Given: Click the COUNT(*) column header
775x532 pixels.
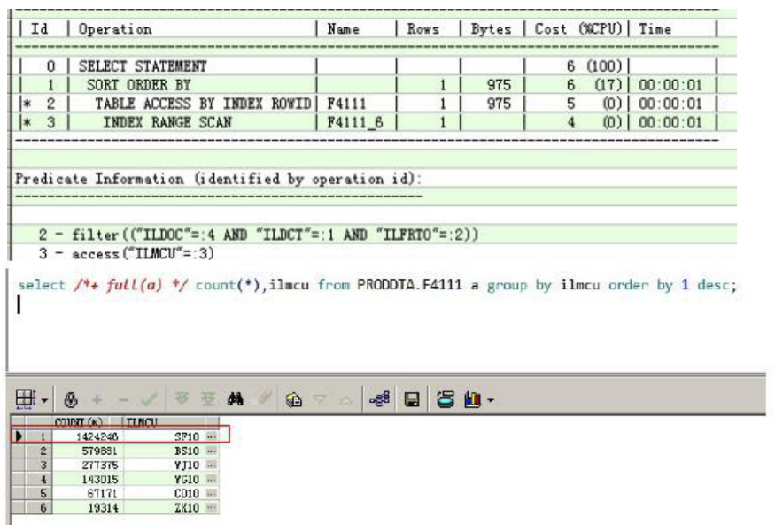Looking at the screenshot, I should coord(87,422).
